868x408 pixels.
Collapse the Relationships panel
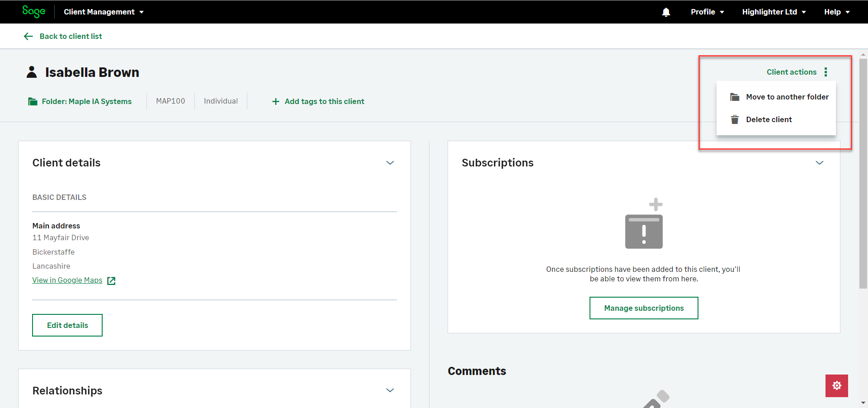[x=390, y=390]
